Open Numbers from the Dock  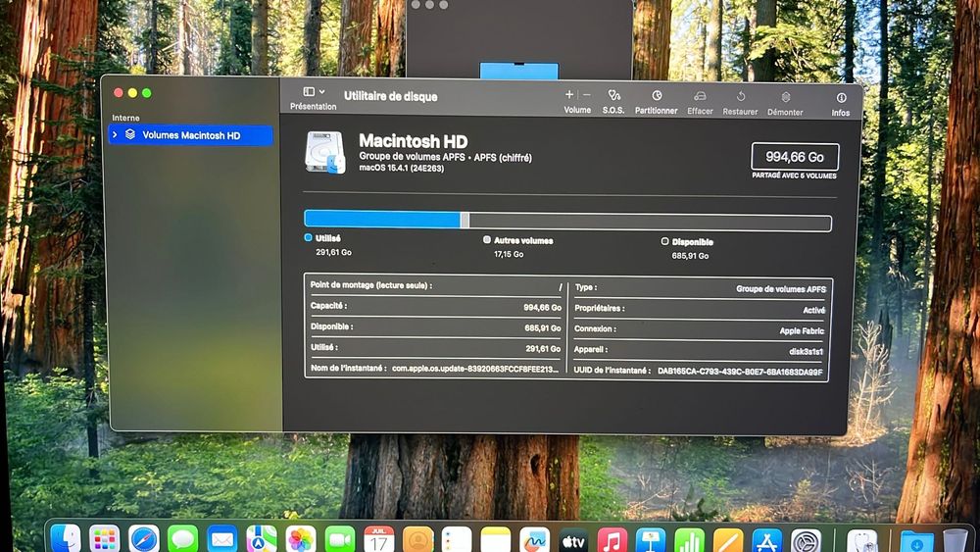click(689, 539)
